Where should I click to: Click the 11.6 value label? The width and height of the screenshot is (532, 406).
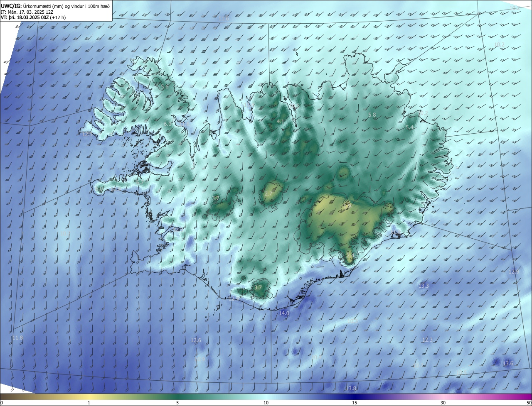point(224,18)
